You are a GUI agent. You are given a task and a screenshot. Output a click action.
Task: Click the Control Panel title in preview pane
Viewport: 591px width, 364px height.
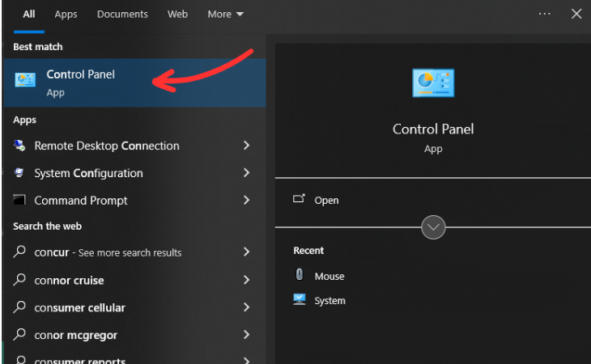pos(433,129)
